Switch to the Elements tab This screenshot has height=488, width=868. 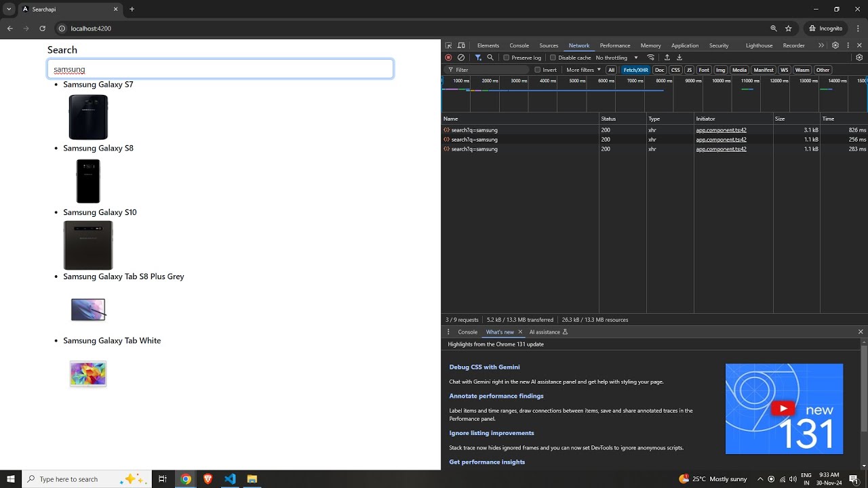click(x=488, y=45)
